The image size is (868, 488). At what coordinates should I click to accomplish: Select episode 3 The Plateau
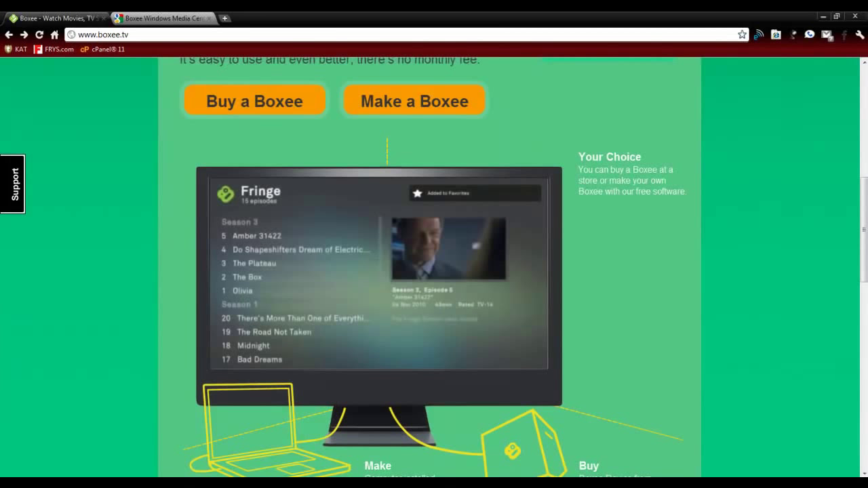[248, 263]
